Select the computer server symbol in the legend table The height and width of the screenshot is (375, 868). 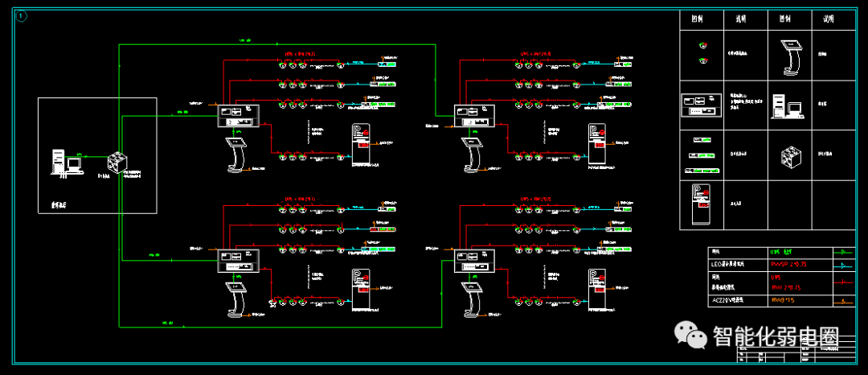788,106
